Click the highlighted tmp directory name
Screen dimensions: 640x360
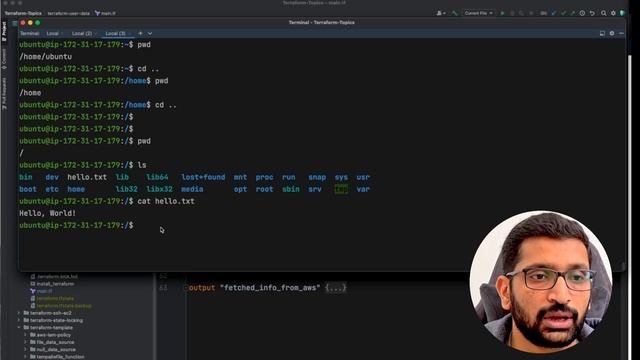tap(341, 189)
